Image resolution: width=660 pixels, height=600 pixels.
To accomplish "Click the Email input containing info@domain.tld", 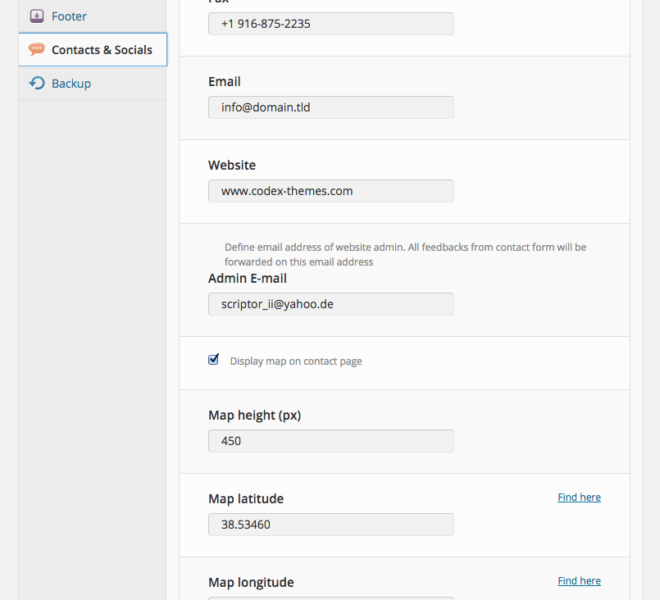I will [x=330, y=107].
